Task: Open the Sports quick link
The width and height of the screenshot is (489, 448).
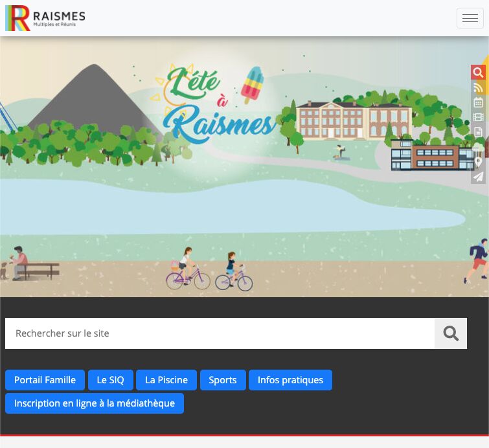Action: point(223,380)
